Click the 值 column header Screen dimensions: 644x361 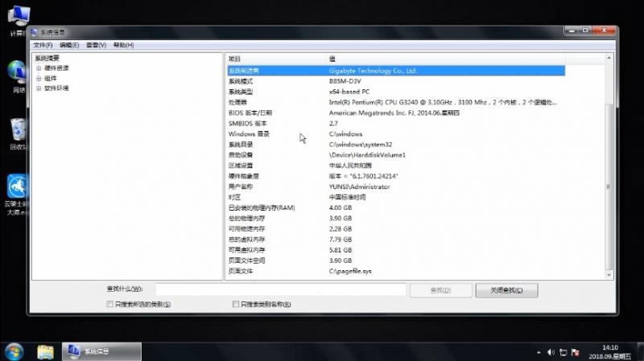tap(446, 59)
